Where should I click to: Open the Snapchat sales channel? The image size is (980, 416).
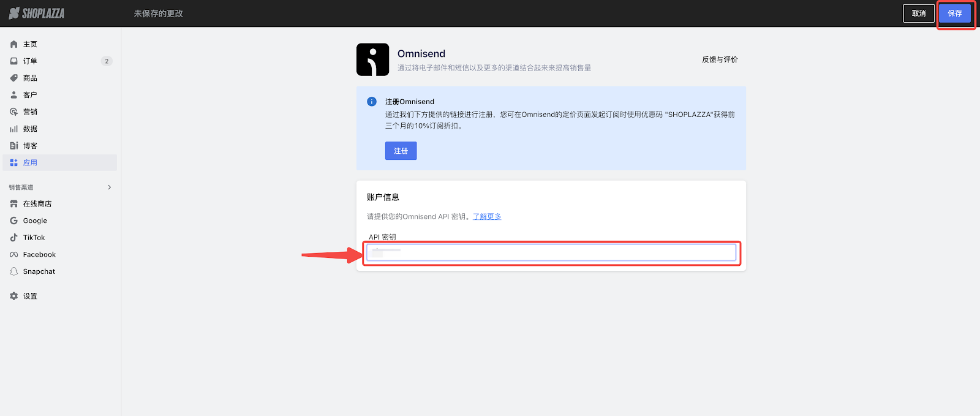tap(60, 271)
